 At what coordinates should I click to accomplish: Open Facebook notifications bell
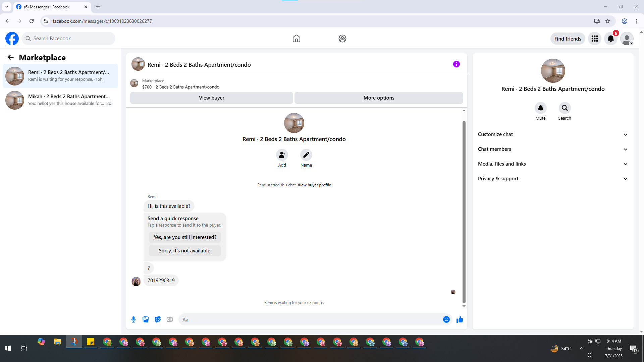[610, 39]
